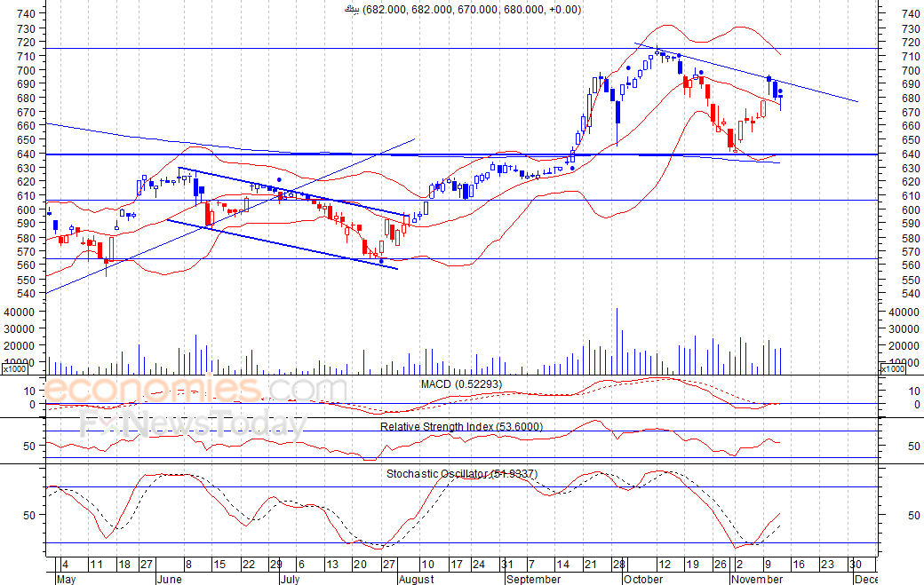Click date tick 4 above May

click(x=66, y=565)
